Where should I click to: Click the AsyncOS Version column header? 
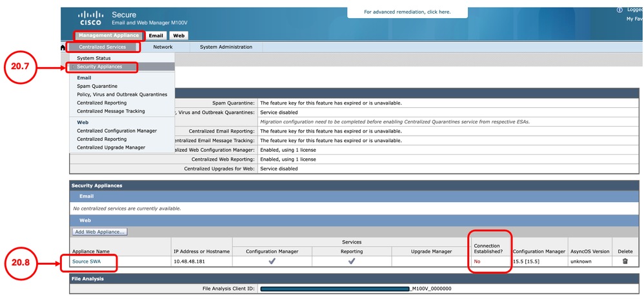[x=590, y=251]
